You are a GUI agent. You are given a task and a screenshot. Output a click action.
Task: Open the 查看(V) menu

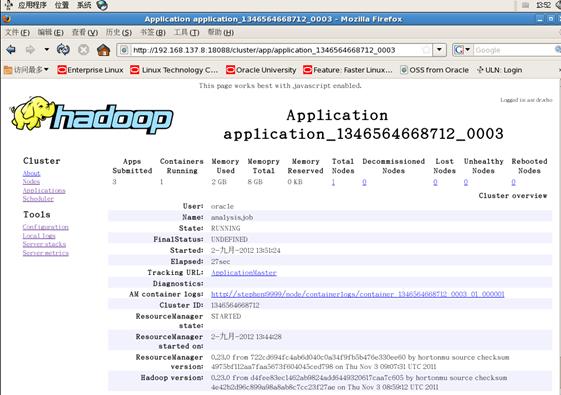tap(84, 33)
